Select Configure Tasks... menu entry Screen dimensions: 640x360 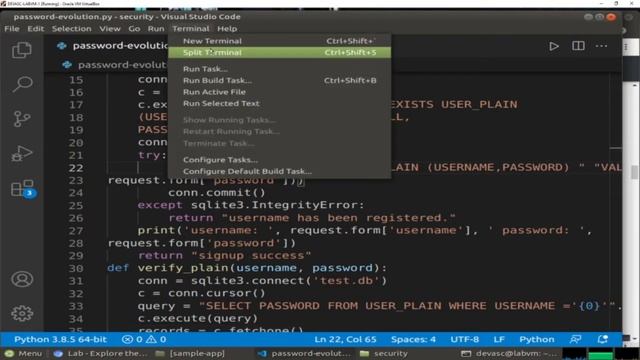(280, 160)
